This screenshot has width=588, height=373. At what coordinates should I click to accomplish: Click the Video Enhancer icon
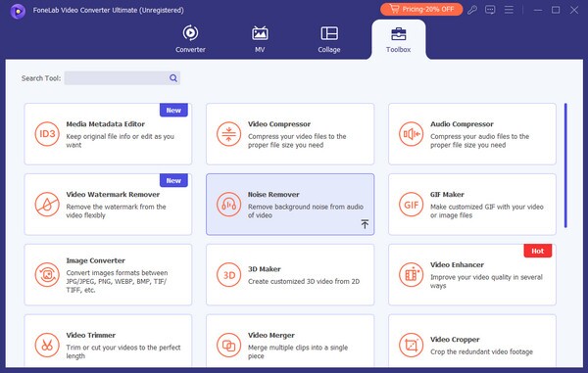tap(412, 275)
